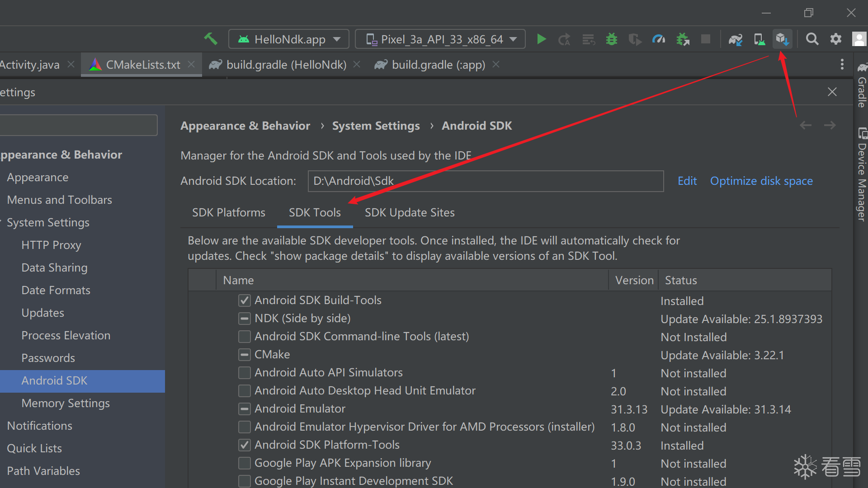Sort table by Name column header
868x488 pixels.
coord(412,280)
